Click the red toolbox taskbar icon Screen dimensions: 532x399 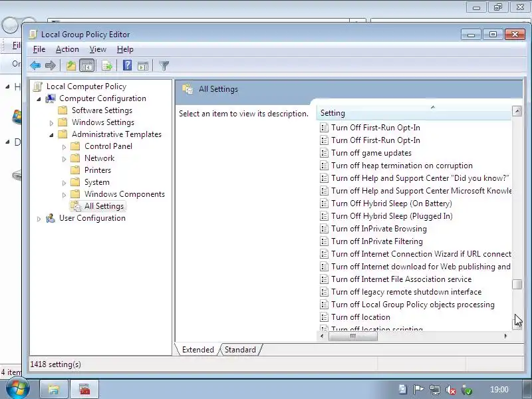pyautogui.click(x=84, y=389)
